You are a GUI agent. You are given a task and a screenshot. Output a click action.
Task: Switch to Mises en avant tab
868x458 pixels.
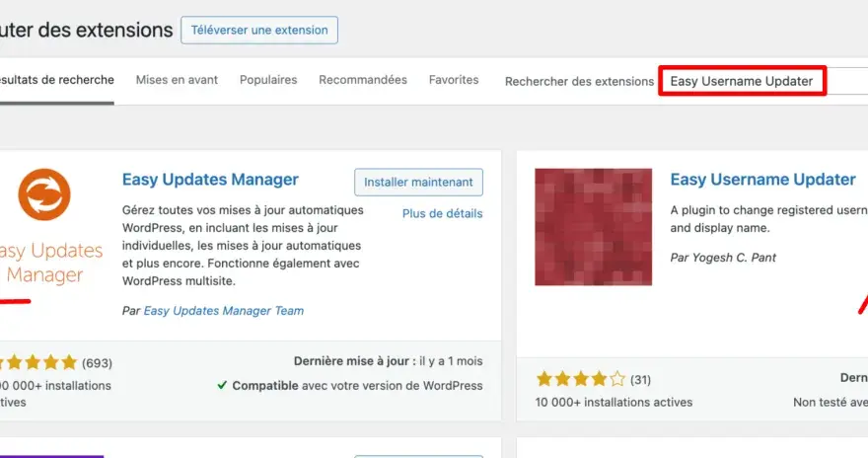click(x=177, y=80)
